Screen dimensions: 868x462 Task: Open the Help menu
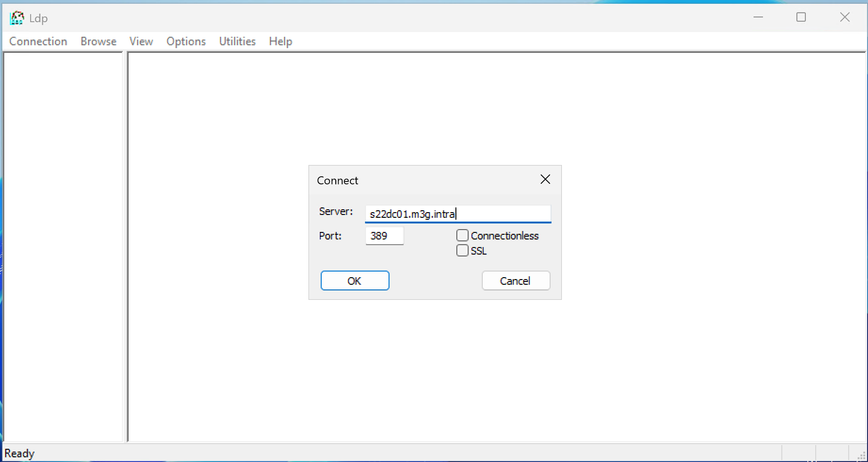[281, 41]
